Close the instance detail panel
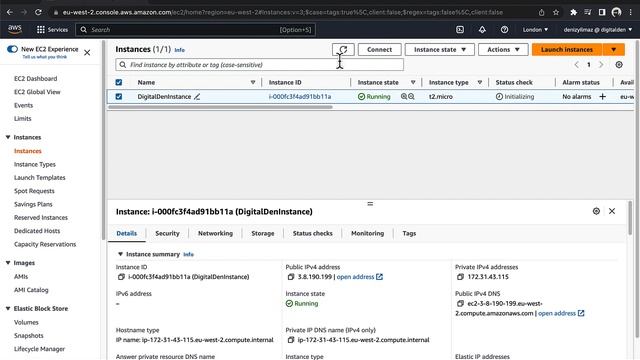The width and height of the screenshot is (640, 360). point(612,211)
